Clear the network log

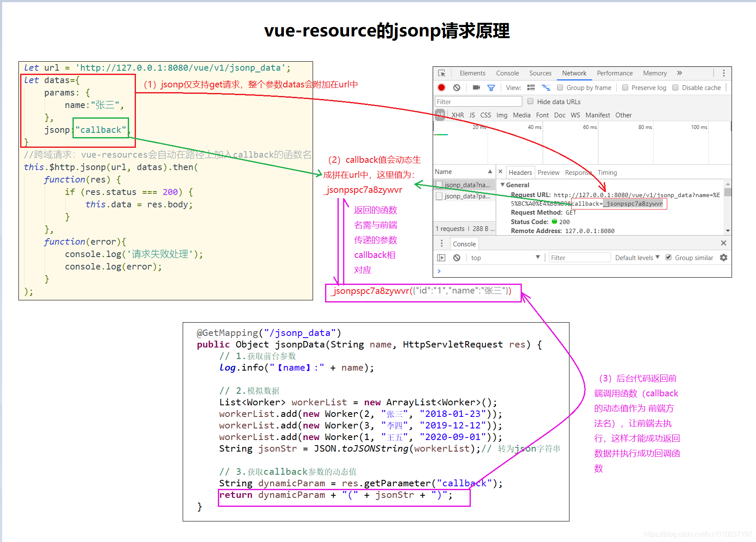pyautogui.click(x=457, y=87)
